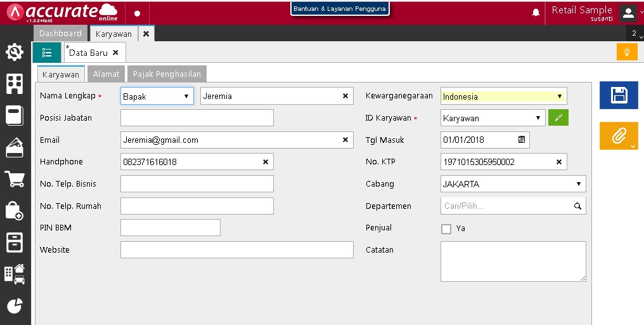Viewport: 644px width, 325px height.
Task: Select the Karyawan form sub-tab
Action: (61, 74)
